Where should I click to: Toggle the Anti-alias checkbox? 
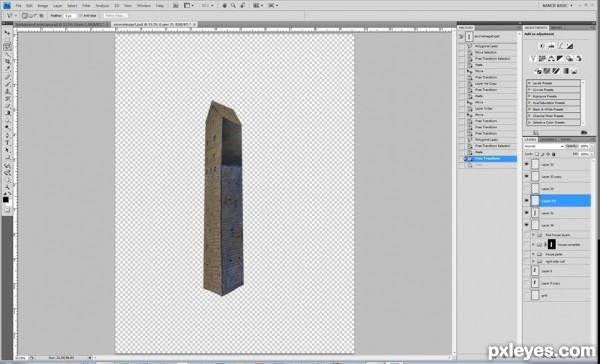coord(81,16)
